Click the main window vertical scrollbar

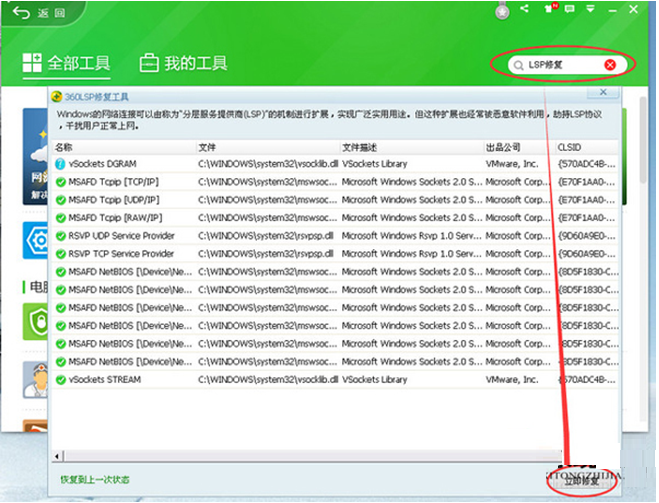[x=643, y=140]
